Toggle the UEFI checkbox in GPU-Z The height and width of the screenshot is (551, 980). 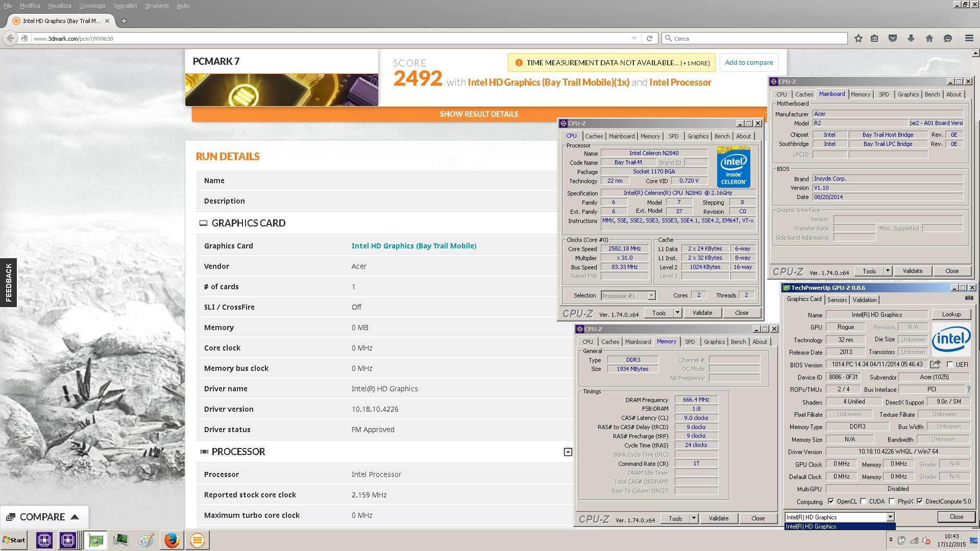point(950,364)
